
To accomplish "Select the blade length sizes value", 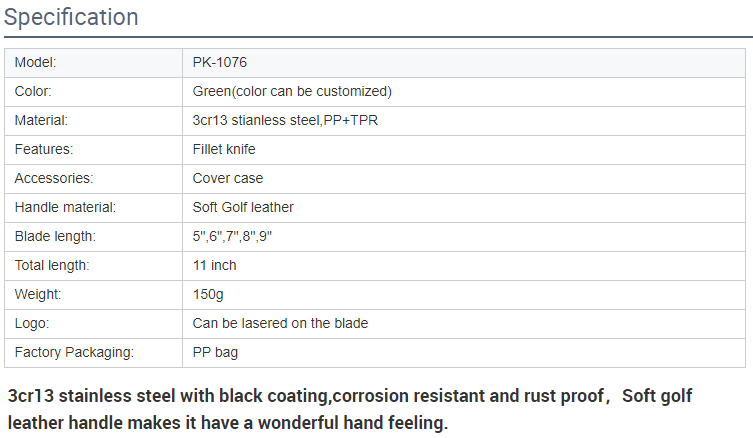I will click(x=232, y=236).
